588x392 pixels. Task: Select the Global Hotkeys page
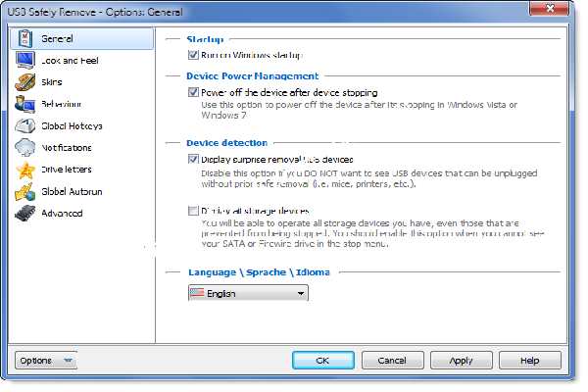pyautogui.click(x=72, y=126)
